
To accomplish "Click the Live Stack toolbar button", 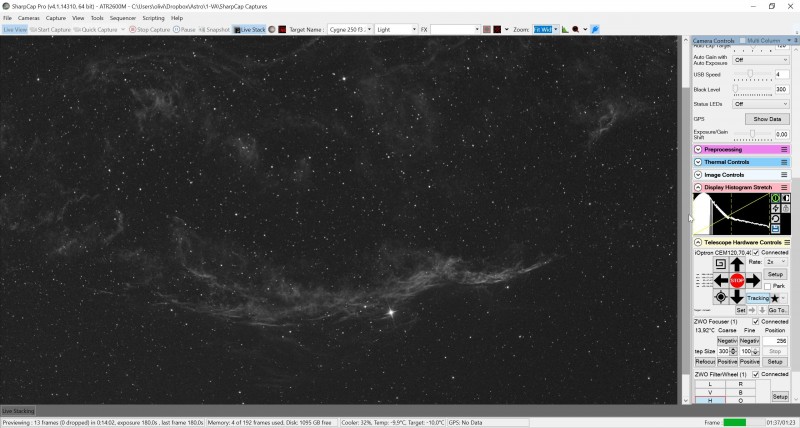I will coord(249,30).
